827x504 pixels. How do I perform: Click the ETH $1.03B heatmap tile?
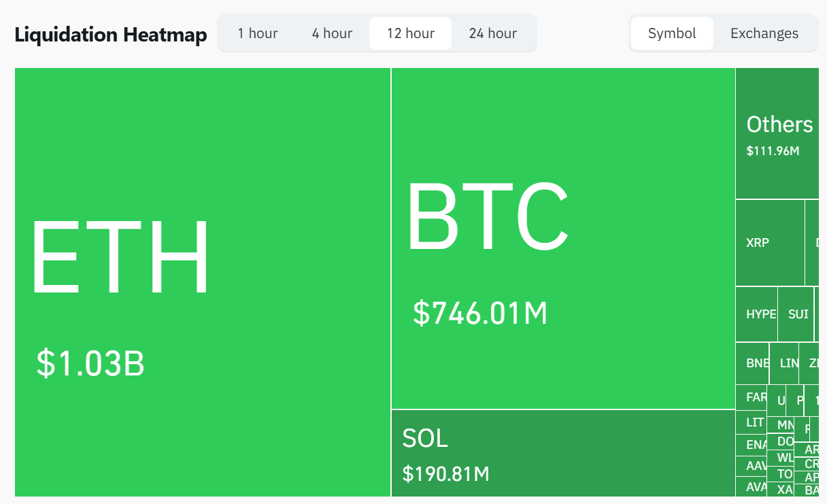[x=202, y=282]
